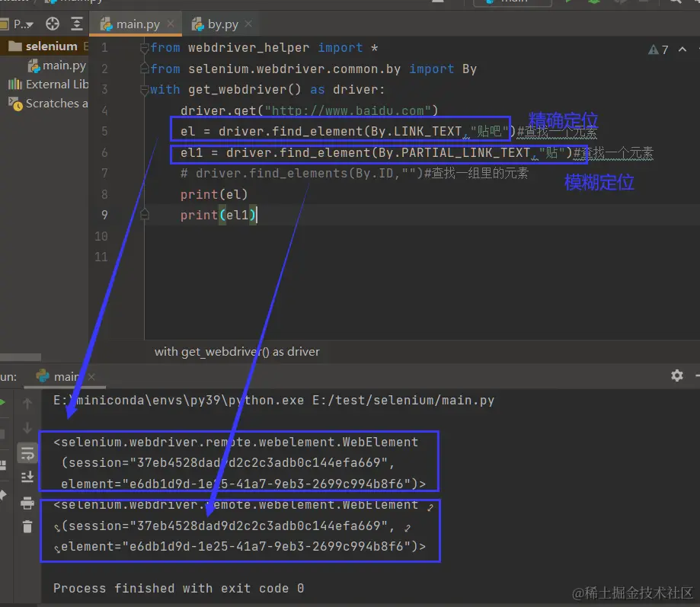Open the Run panel settings gear
The width and height of the screenshot is (700, 607).
coord(677,375)
